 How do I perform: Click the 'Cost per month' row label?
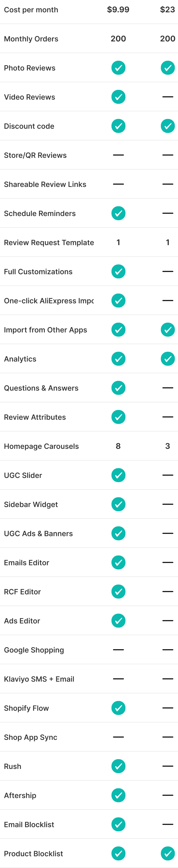(x=31, y=10)
